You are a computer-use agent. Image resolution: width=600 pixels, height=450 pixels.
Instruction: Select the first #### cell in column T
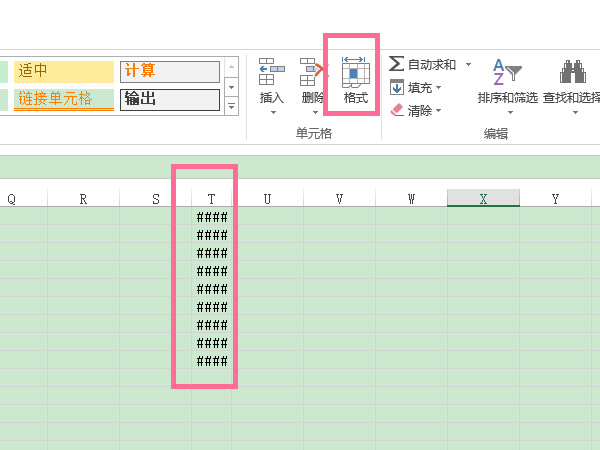[211, 217]
